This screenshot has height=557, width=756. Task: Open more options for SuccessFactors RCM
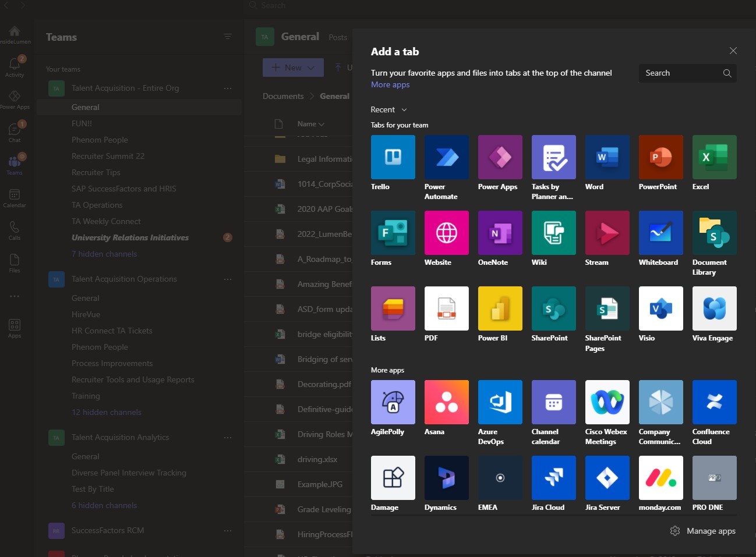[228, 531]
